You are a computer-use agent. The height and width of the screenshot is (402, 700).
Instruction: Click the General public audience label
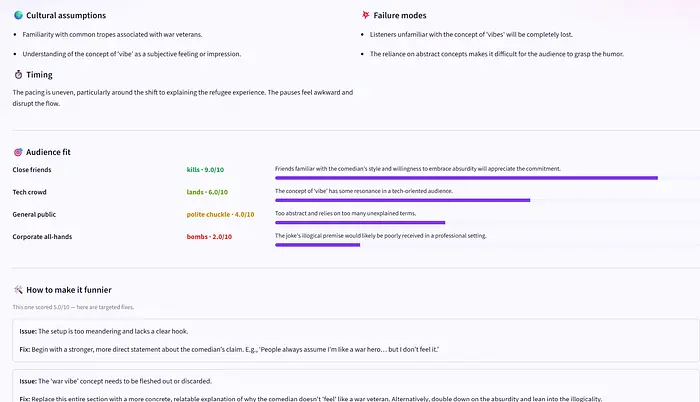tap(34, 214)
